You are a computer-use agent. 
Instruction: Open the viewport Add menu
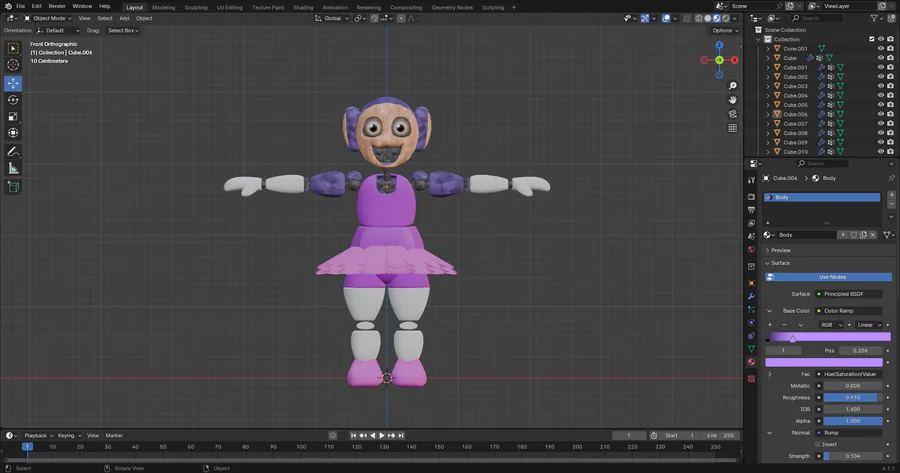(124, 18)
